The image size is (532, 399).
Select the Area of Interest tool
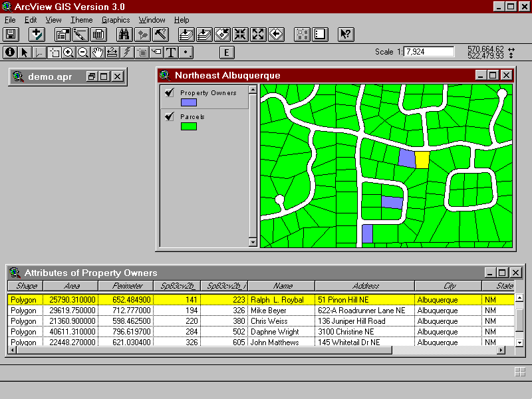142,53
